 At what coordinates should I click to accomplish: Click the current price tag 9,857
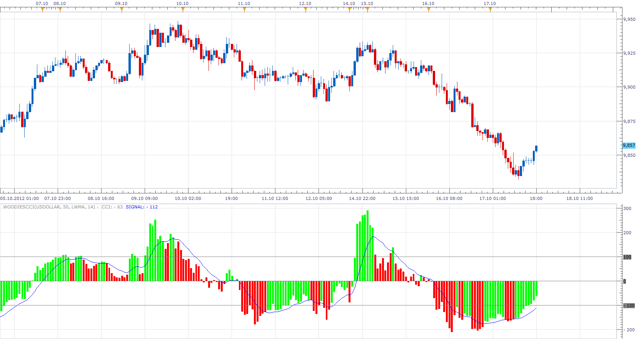[629, 145]
